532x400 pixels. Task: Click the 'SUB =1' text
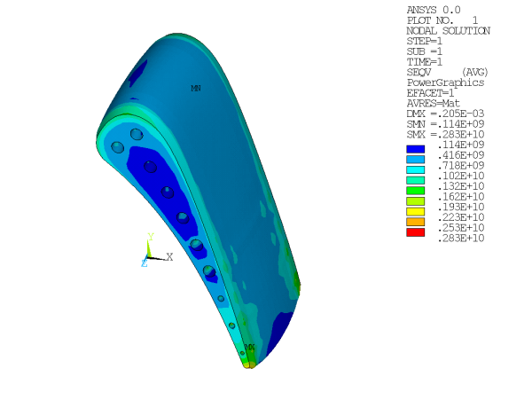425,51
